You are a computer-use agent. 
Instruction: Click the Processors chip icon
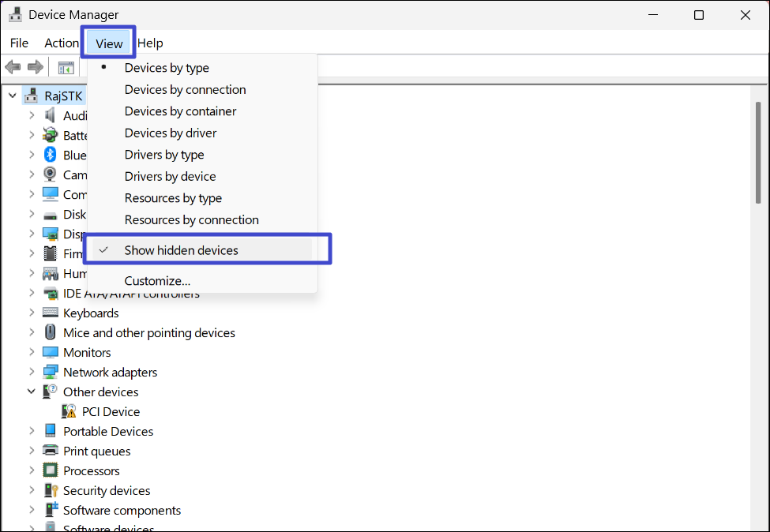click(50, 470)
